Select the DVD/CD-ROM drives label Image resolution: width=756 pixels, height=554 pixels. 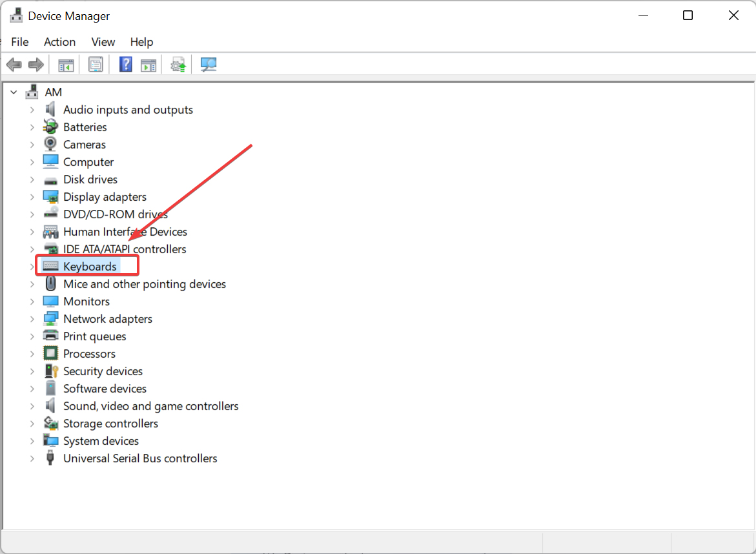[116, 214]
